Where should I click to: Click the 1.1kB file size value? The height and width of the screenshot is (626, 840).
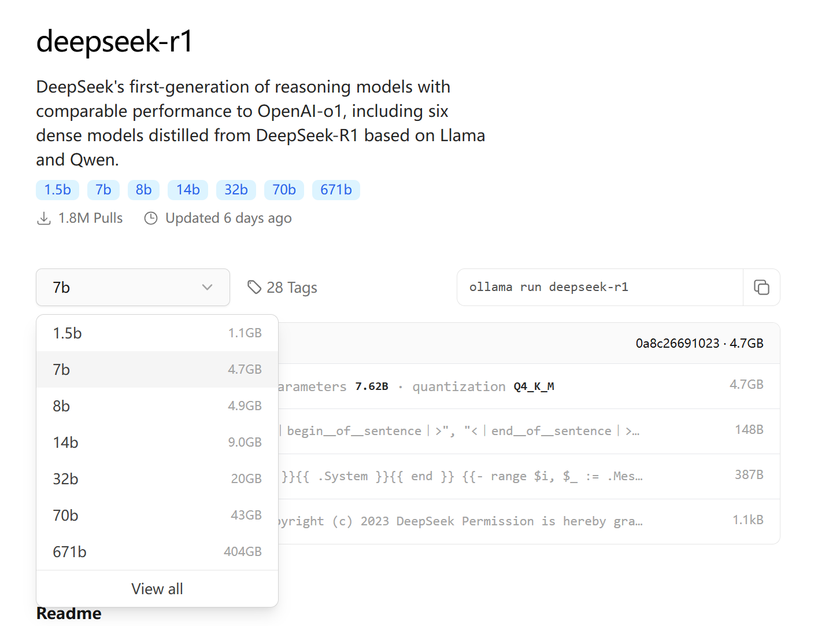point(748,520)
